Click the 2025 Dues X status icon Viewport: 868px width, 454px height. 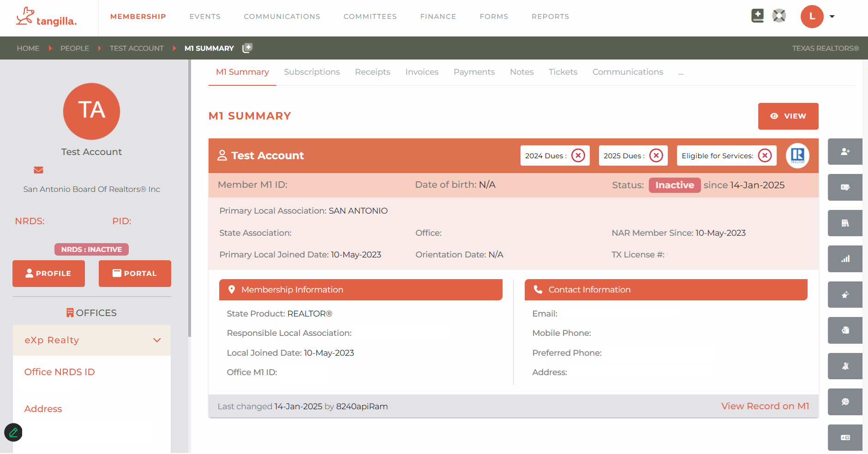click(x=656, y=155)
